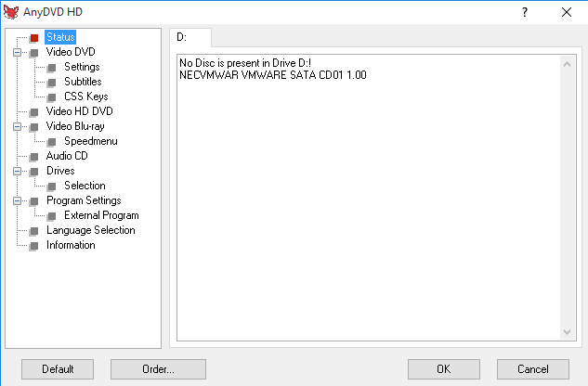Switch to the D: drive tab
Screen dimensions: 588x386
[x=190, y=37]
